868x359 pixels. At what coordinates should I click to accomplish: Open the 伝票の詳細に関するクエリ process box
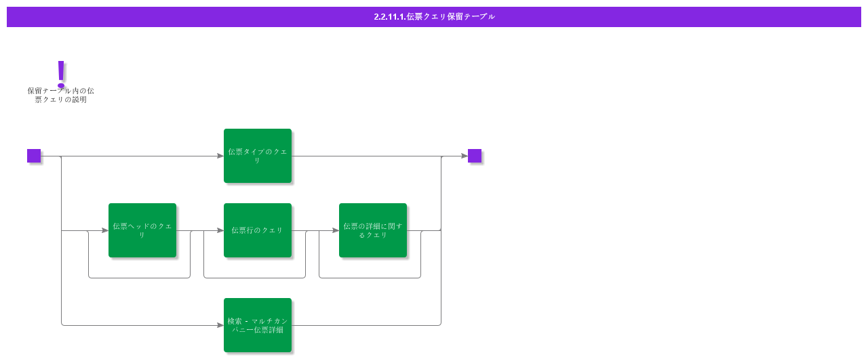point(373,230)
